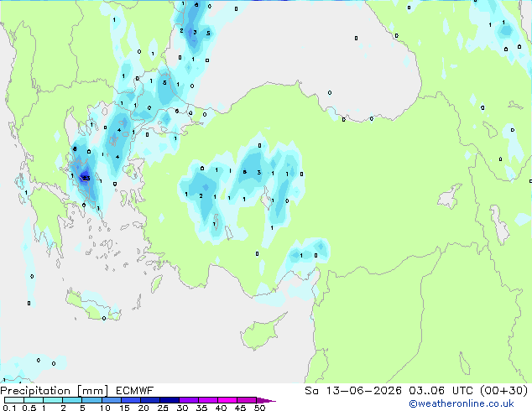Select the '(00+30)' forecast offset text
This screenshot has height=411, width=532.
[503, 391]
